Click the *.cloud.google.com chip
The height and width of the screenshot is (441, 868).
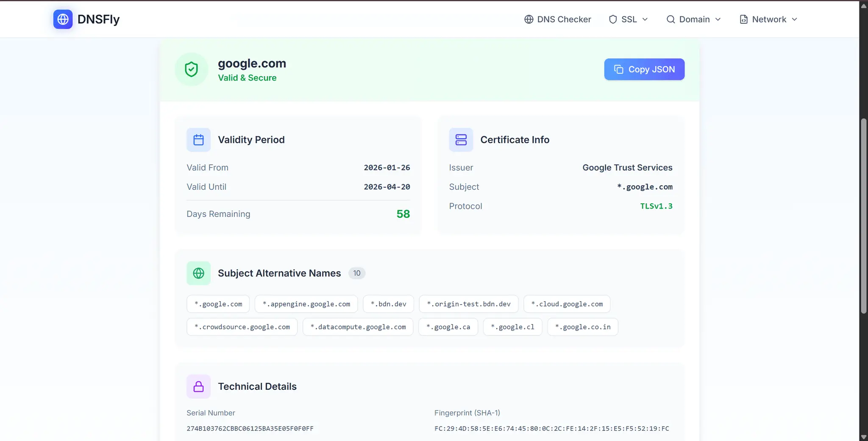pyautogui.click(x=567, y=304)
